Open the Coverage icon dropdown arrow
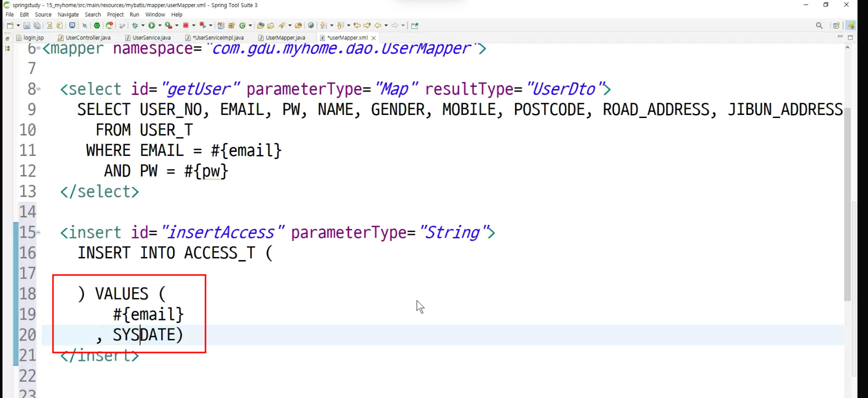This screenshot has height=398, width=868. [x=176, y=25]
